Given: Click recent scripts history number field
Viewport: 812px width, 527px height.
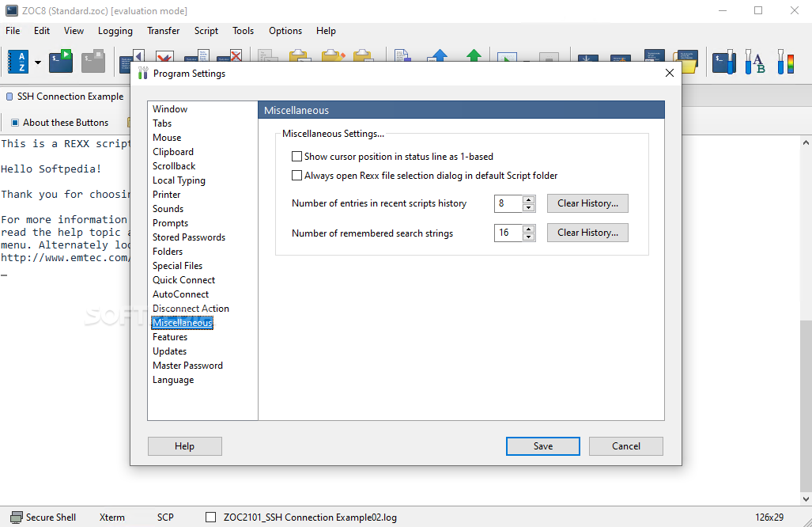Looking at the screenshot, I should pyautogui.click(x=508, y=203).
